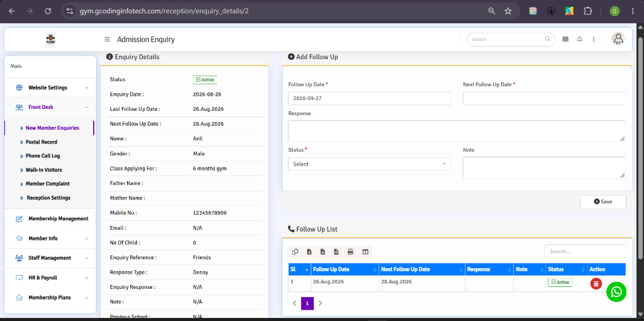Image resolution: width=644 pixels, height=321 pixels.
Task: Save the follow up
Action: (603, 202)
